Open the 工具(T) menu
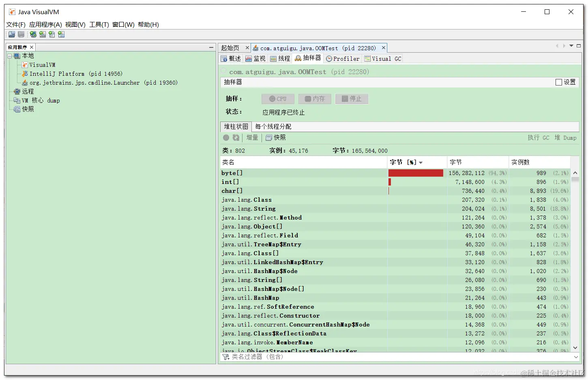The height and width of the screenshot is (380, 588). [x=99, y=25]
